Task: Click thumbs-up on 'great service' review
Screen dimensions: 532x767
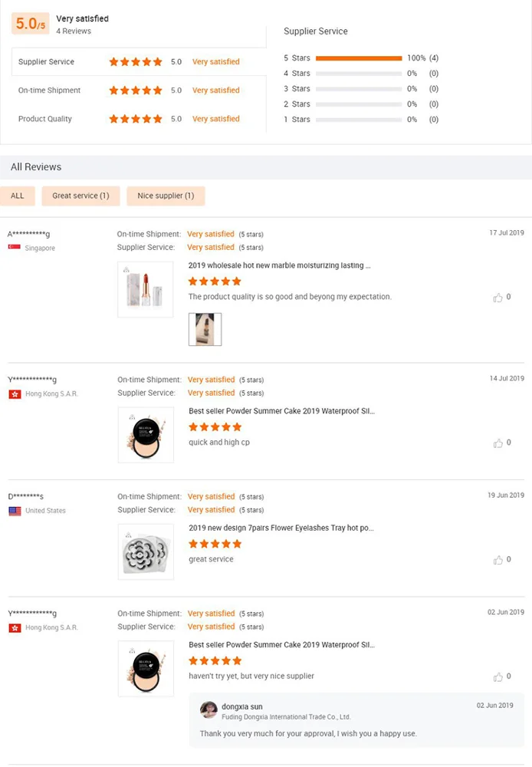Action: coord(498,560)
